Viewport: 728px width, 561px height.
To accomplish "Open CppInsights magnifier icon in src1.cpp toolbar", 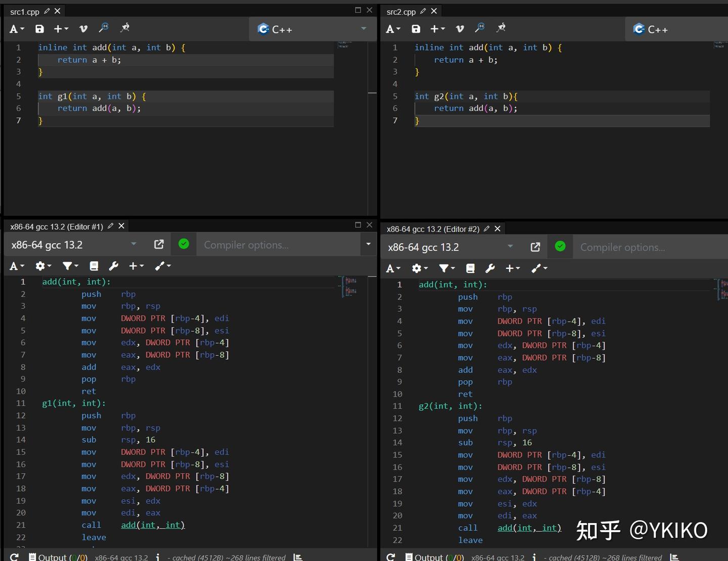I will (104, 28).
